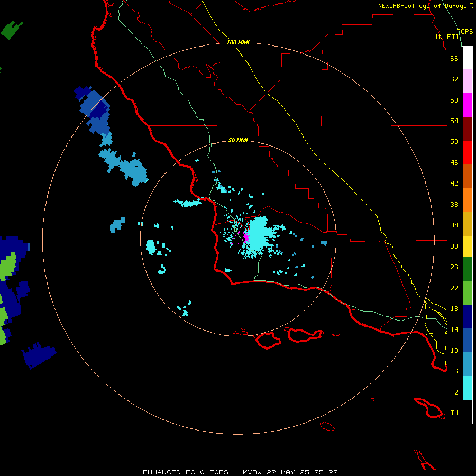Click the '14' legend value

[x=454, y=329]
